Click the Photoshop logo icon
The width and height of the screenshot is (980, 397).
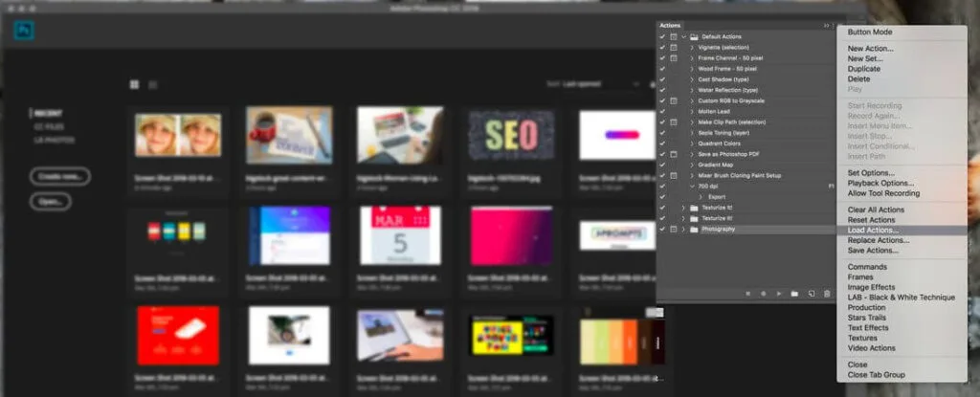tap(25, 30)
